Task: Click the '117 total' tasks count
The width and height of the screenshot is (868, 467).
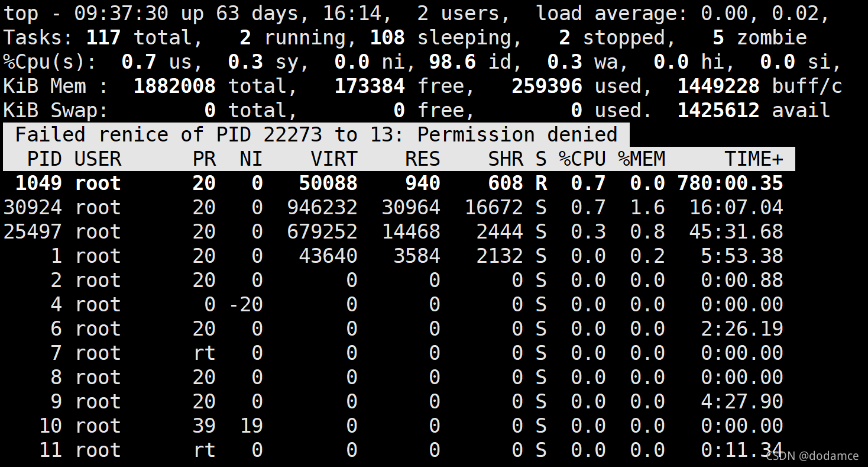Action: click(140, 38)
